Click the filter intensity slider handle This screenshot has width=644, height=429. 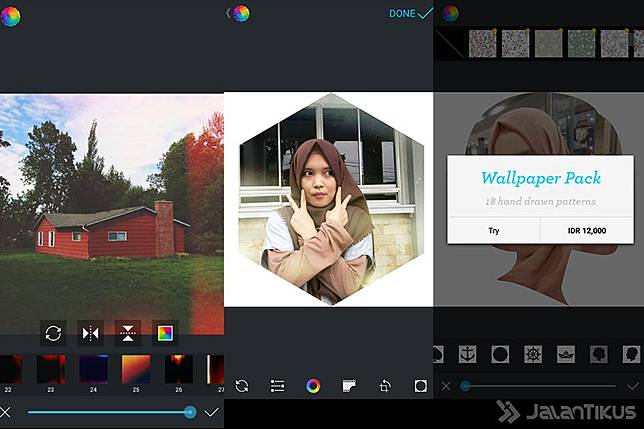(190, 412)
